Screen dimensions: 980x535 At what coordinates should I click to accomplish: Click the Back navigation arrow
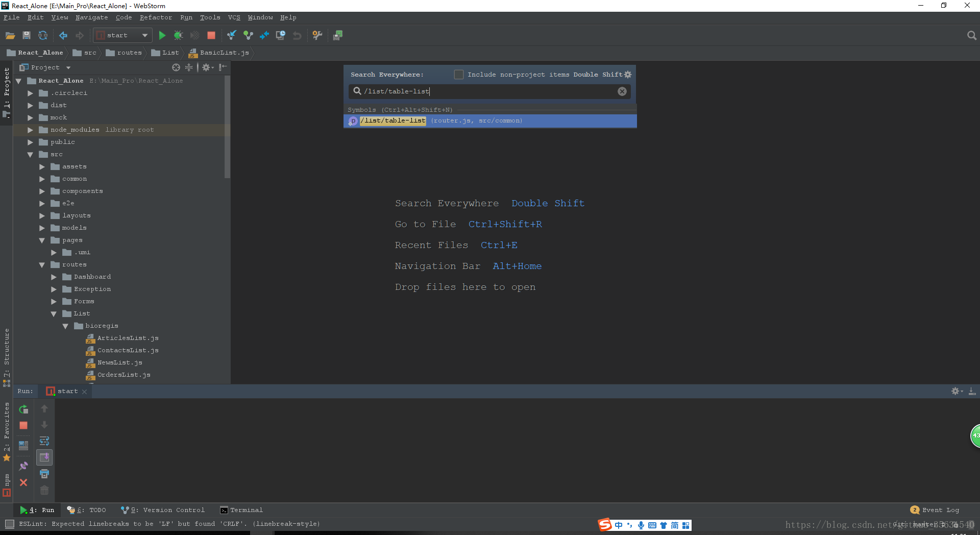click(63, 35)
